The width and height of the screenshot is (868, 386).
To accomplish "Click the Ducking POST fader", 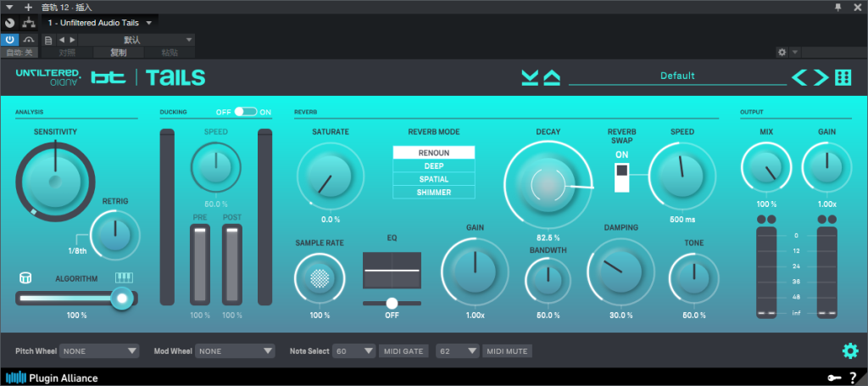I will coord(232,265).
